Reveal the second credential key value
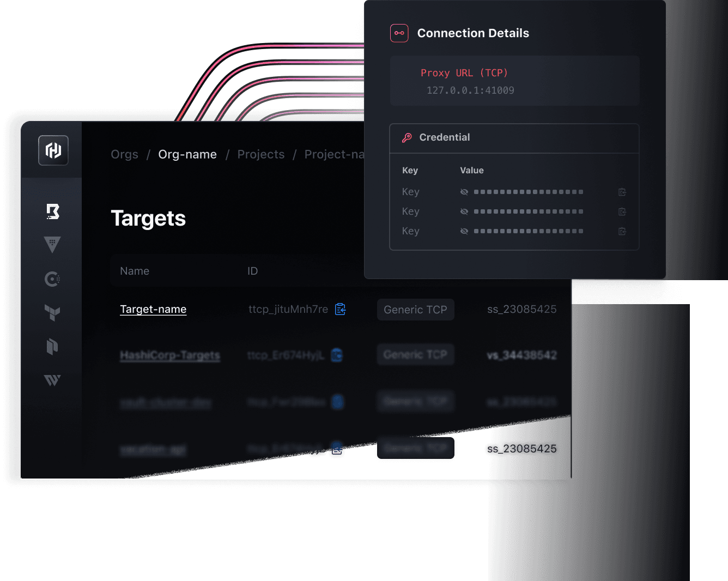This screenshot has height=581, width=728. point(464,211)
